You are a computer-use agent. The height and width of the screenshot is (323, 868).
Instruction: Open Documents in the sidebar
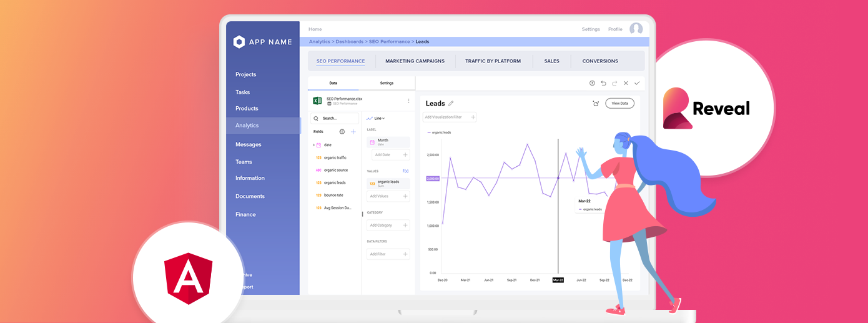tap(250, 196)
